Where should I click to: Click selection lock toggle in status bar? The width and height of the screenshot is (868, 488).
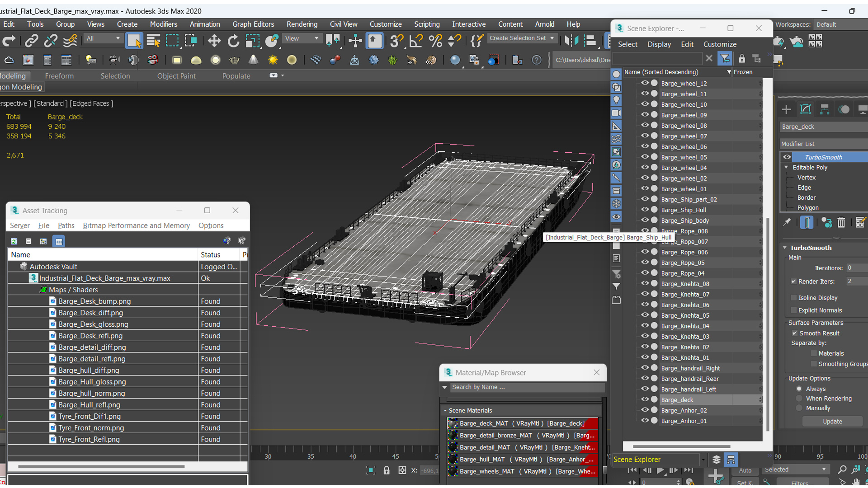[386, 470]
